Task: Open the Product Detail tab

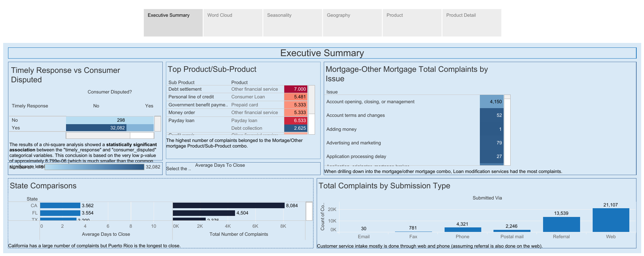Action: click(x=472, y=23)
